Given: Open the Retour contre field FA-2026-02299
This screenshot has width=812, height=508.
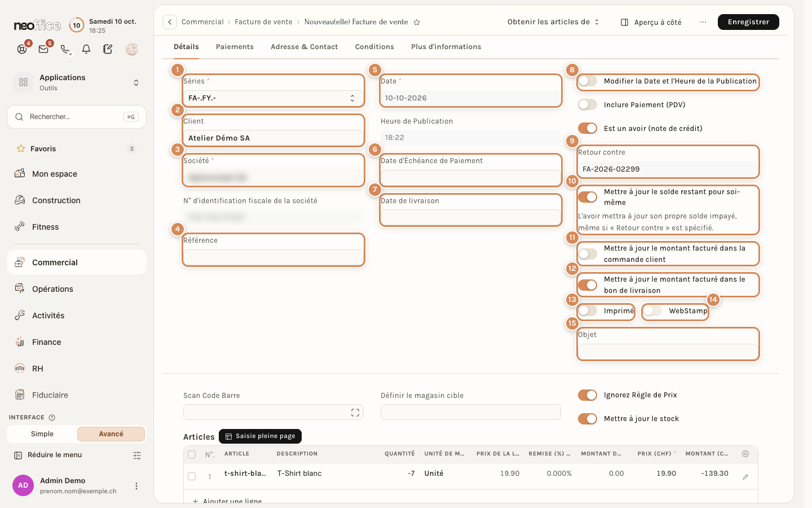Looking at the screenshot, I should pos(668,169).
